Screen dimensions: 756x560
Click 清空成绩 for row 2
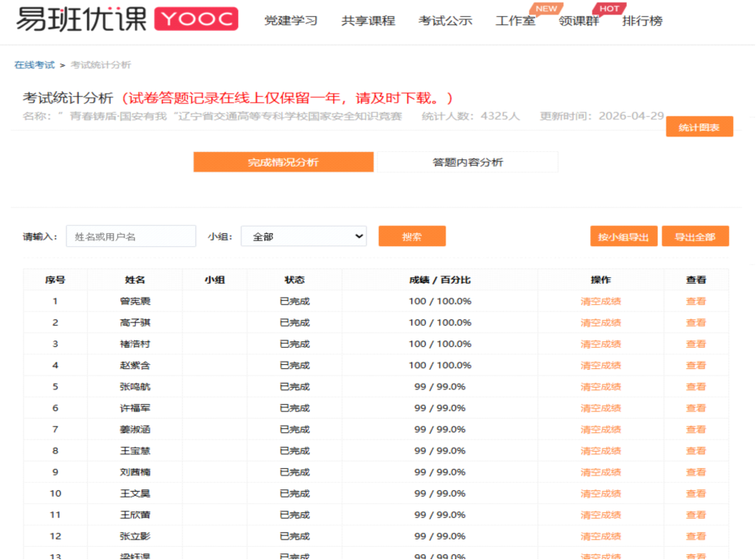[x=601, y=323]
